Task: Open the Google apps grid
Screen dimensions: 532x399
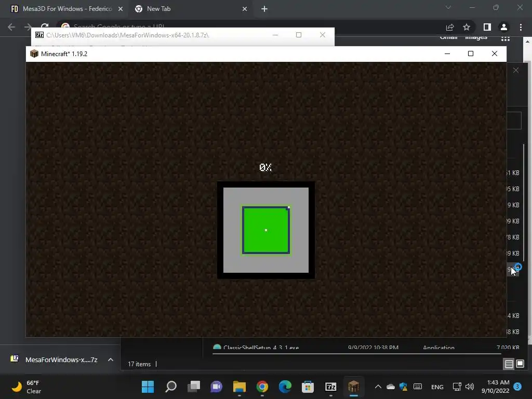Action: pyautogui.click(x=506, y=38)
